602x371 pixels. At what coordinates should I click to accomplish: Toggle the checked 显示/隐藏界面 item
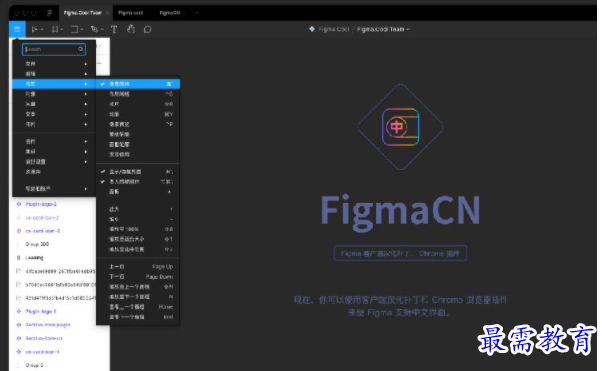pyautogui.click(x=138, y=172)
